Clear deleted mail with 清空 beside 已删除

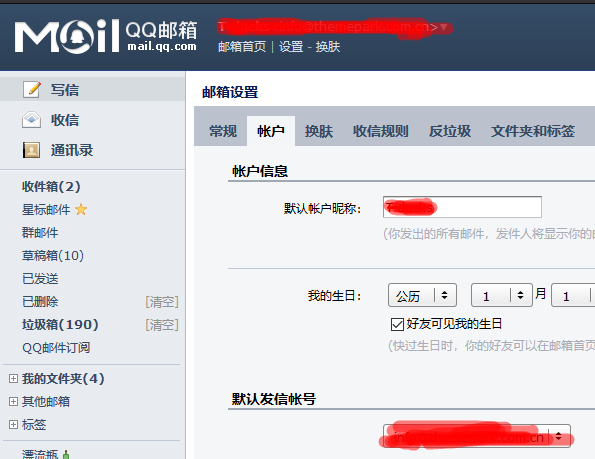162,302
